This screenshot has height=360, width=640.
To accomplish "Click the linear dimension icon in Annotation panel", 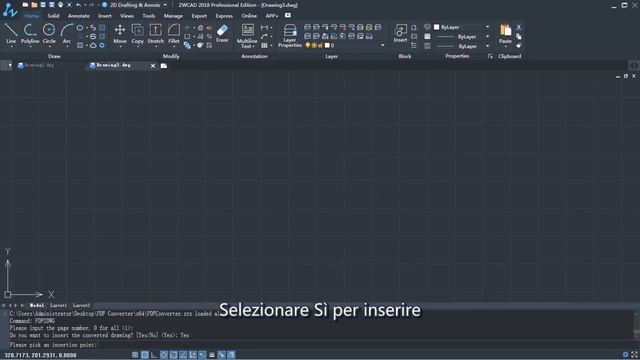I will tap(264, 27).
